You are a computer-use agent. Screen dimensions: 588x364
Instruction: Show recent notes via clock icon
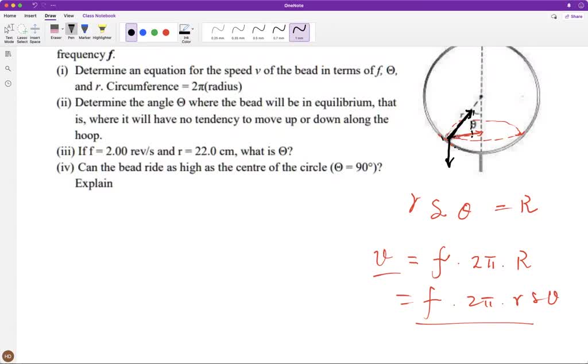point(8,84)
